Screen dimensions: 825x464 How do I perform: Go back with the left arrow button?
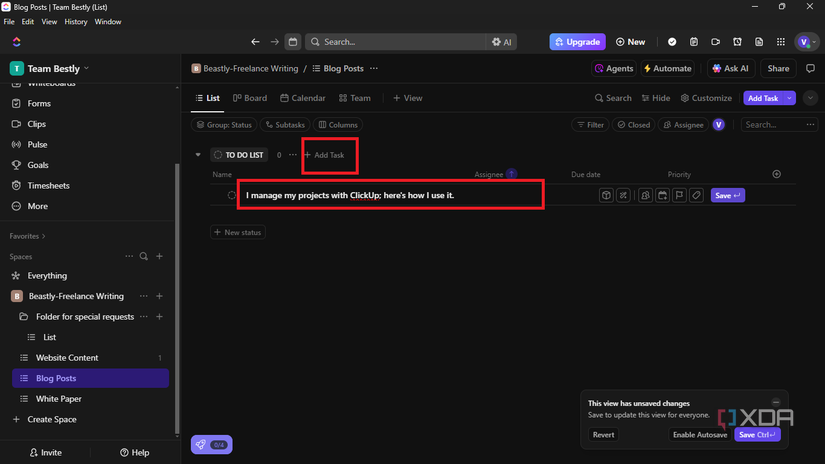coord(255,42)
